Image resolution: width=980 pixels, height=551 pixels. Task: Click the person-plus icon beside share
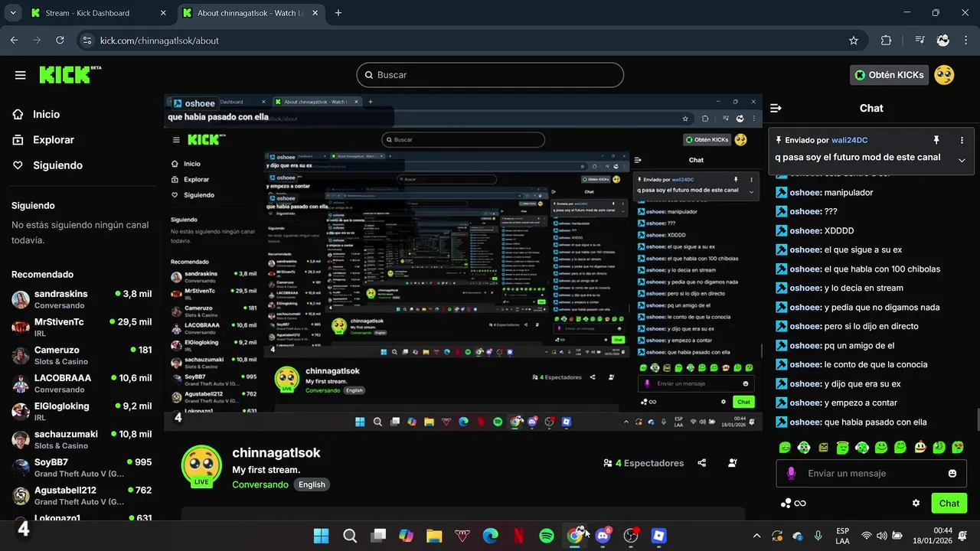point(733,463)
